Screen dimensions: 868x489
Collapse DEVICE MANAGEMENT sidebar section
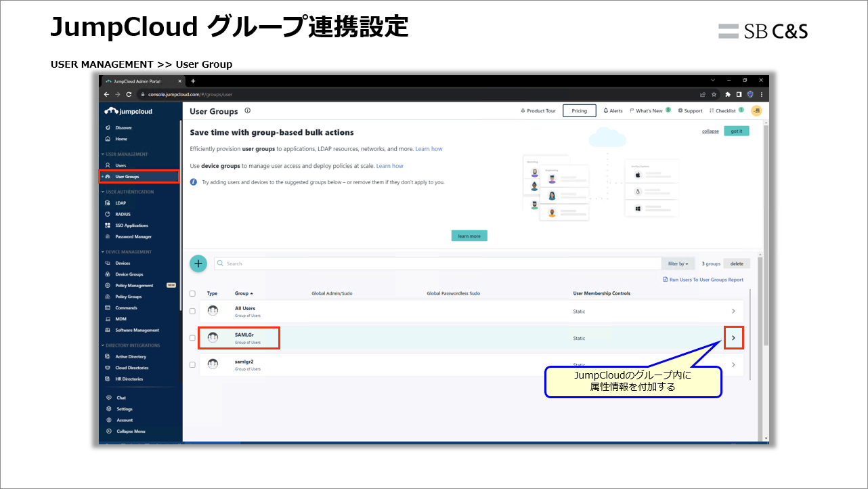127,252
